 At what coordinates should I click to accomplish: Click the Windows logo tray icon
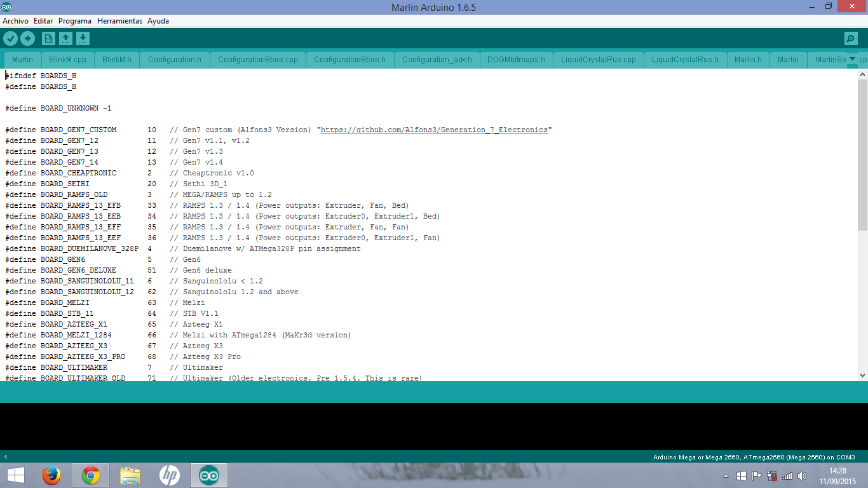click(742, 475)
